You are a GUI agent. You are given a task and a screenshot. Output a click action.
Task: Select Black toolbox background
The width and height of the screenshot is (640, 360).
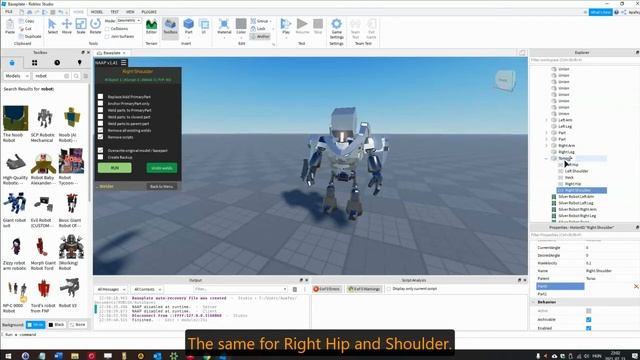coord(56,325)
